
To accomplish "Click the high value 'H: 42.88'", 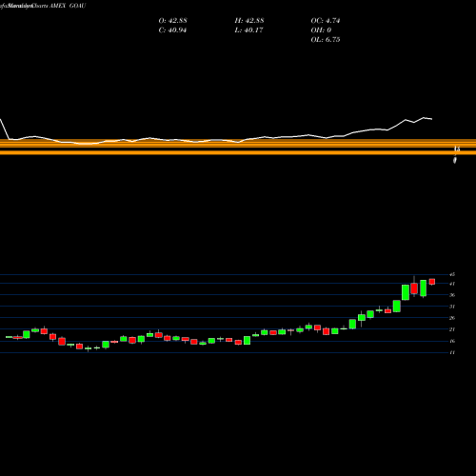I will 249,21.
